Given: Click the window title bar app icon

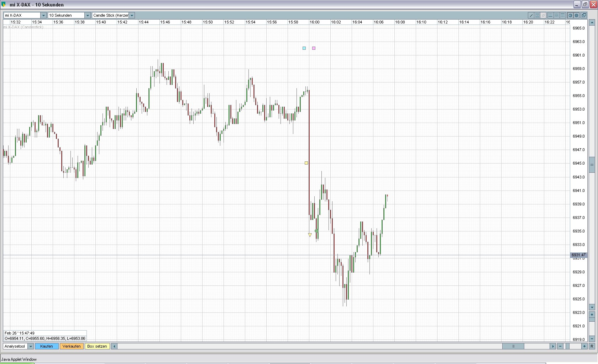Looking at the screenshot, I should point(4,5).
